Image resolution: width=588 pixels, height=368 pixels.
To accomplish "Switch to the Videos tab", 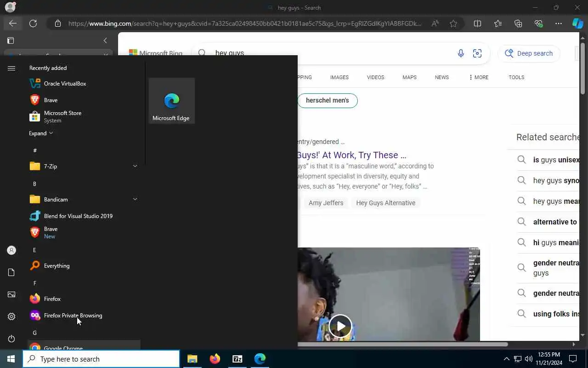I will click(375, 77).
